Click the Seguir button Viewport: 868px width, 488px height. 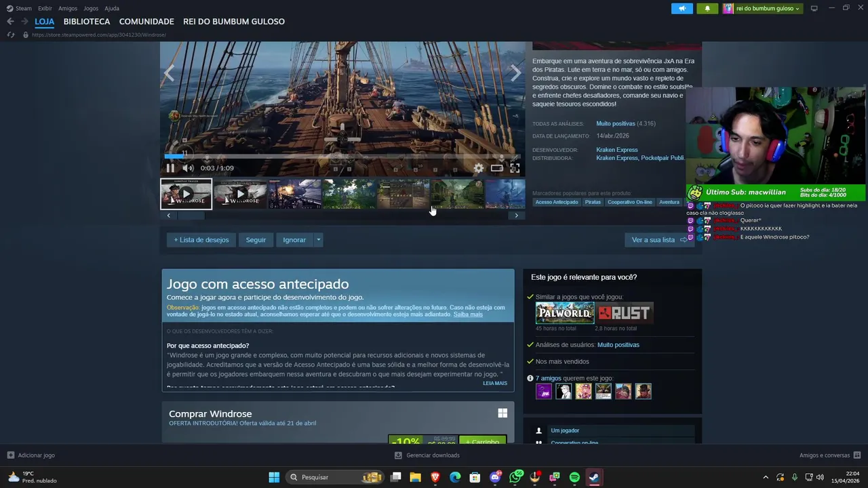[x=256, y=240]
